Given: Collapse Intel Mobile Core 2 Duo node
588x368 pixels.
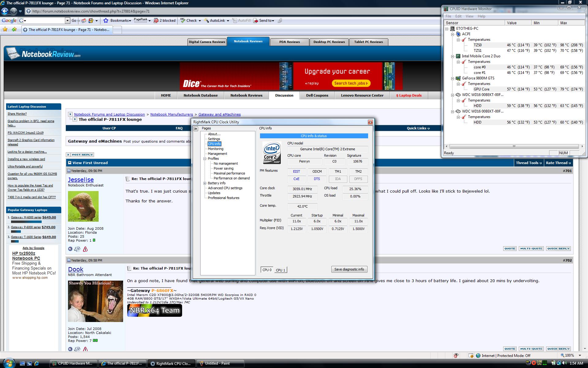Looking at the screenshot, I should [x=453, y=56].
